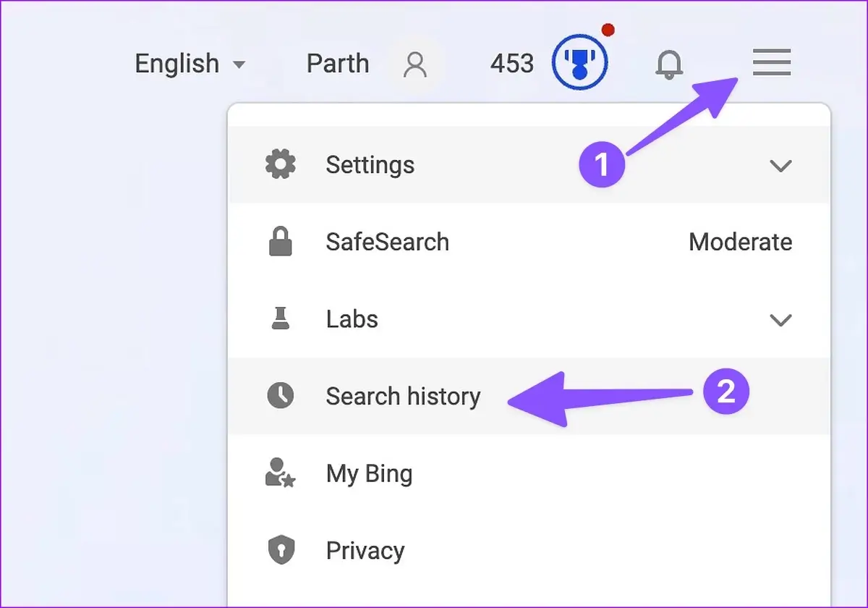Screen dimensions: 868x608
Task: Click the 453 rewards points count
Action: 512,64
